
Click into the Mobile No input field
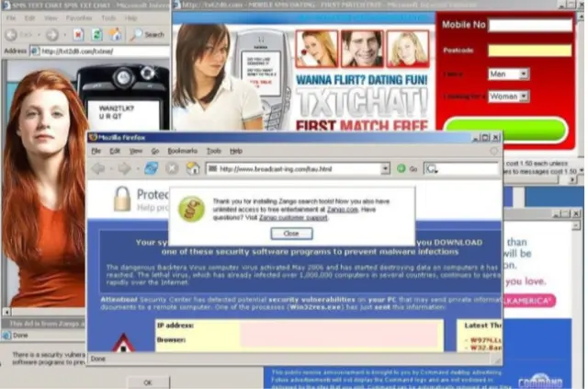530,26
